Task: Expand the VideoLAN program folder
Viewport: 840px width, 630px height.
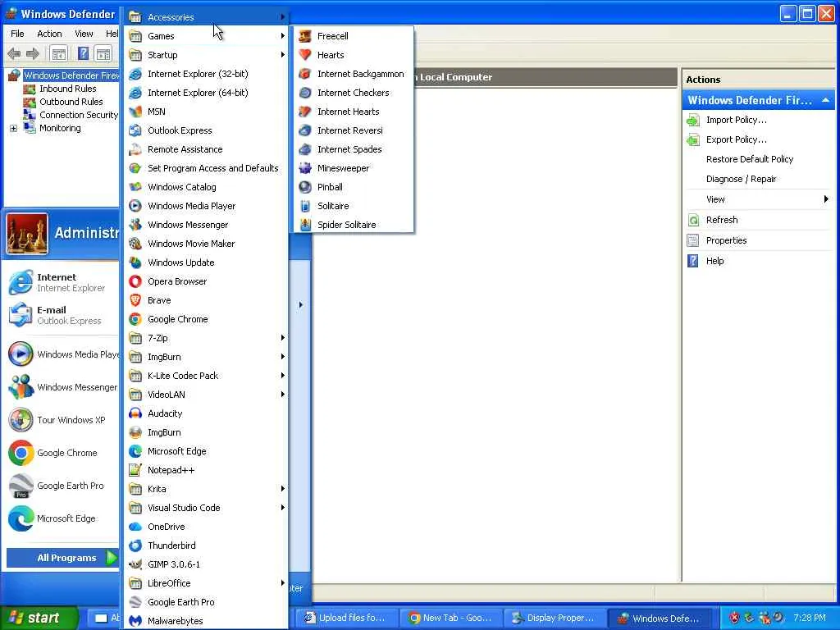Action: (x=207, y=395)
